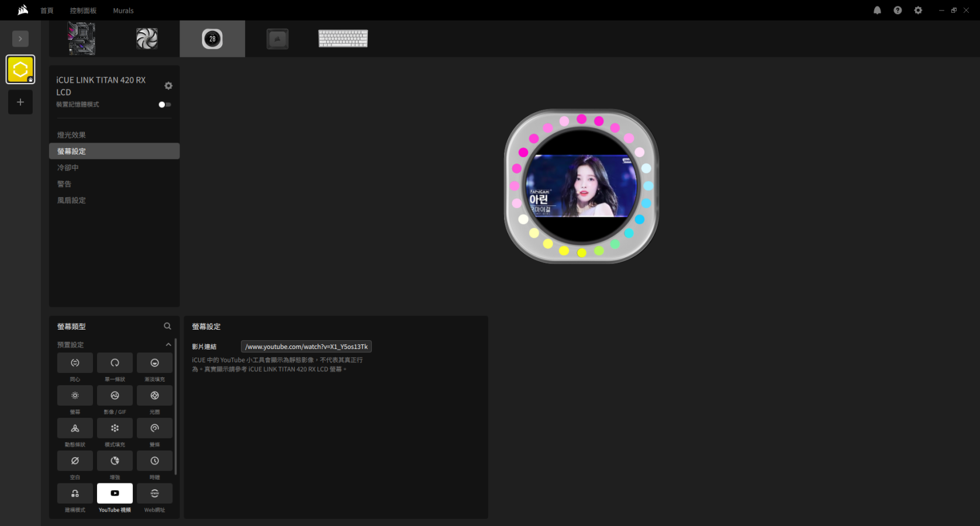Choose the 時鐘 clock screen type
980x526 pixels.
[x=154, y=461]
